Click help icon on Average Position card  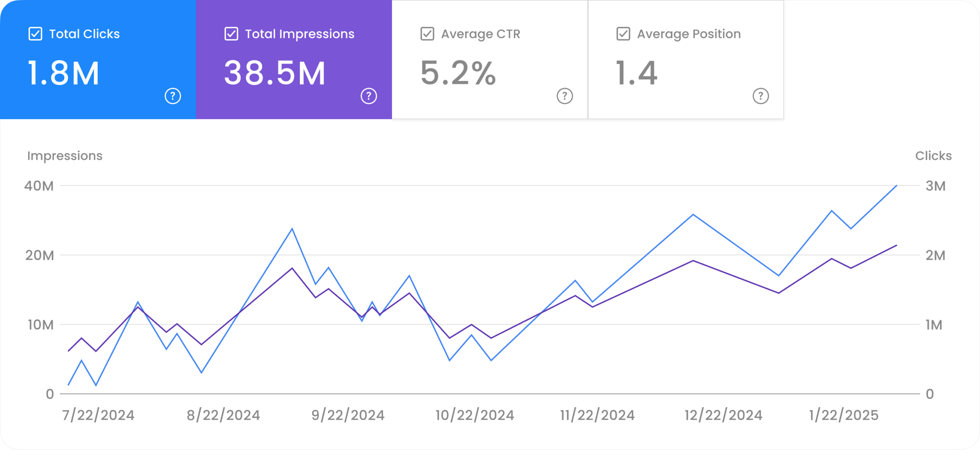(761, 96)
